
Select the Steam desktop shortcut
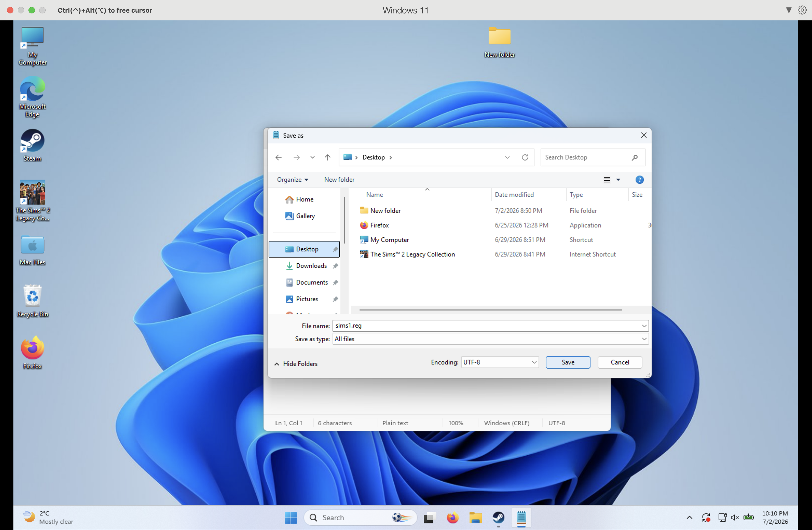click(x=32, y=145)
